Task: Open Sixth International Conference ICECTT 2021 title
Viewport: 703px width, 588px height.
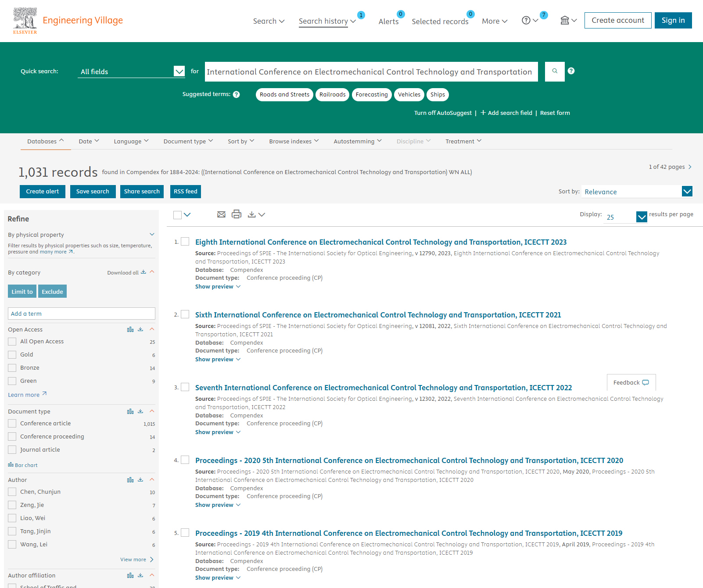Action: click(378, 315)
